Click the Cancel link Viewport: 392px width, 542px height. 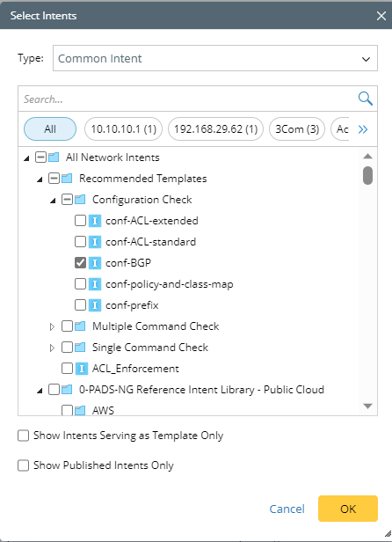click(x=287, y=509)
